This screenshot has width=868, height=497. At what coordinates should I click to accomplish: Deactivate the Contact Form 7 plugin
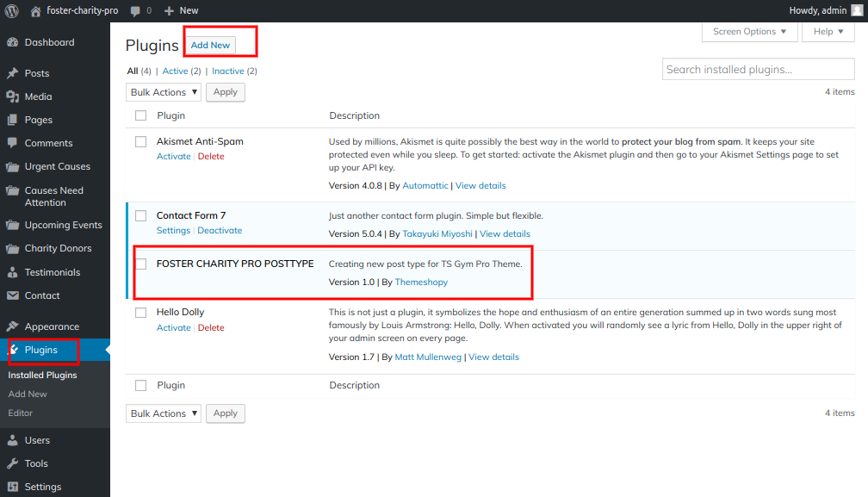[220, 230]
